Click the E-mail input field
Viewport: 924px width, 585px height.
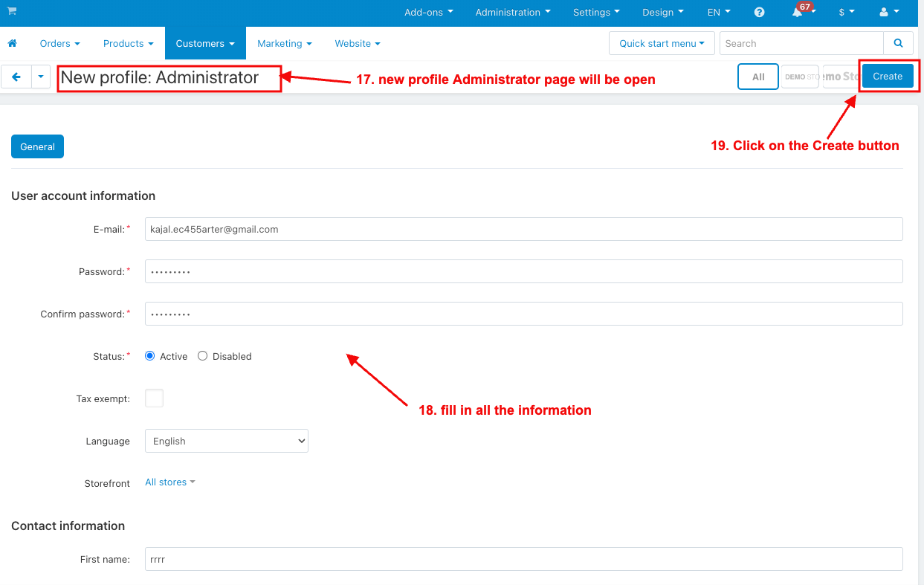click(x=523, y=229)
